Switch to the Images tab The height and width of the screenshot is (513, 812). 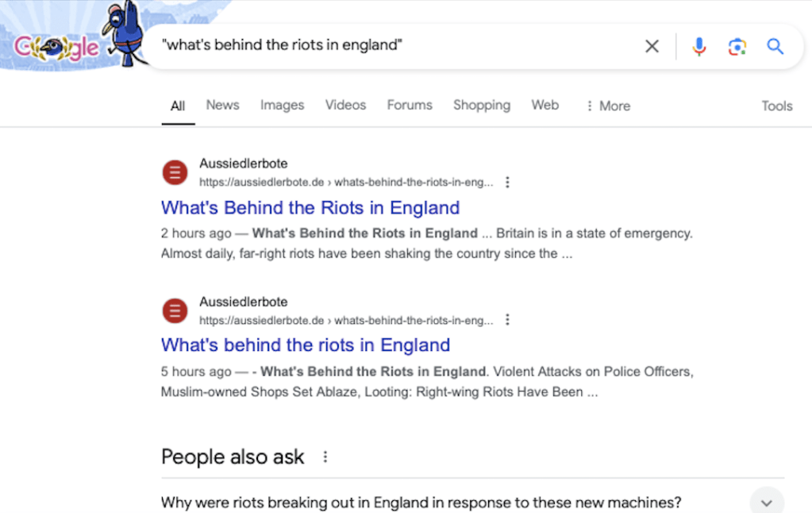[282, 105]
